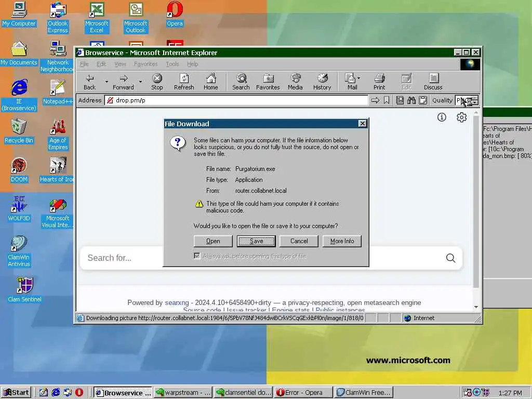Open the WOLF3D desktop icon
The image size is (532, 399).
click(x=19, y=209)
